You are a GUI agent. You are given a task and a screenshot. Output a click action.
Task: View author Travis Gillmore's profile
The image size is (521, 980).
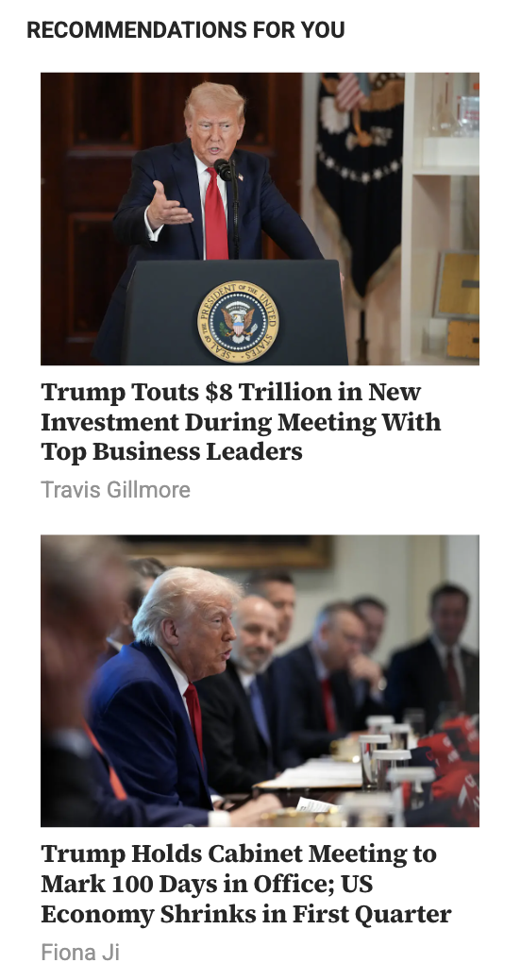click(115, 489)
